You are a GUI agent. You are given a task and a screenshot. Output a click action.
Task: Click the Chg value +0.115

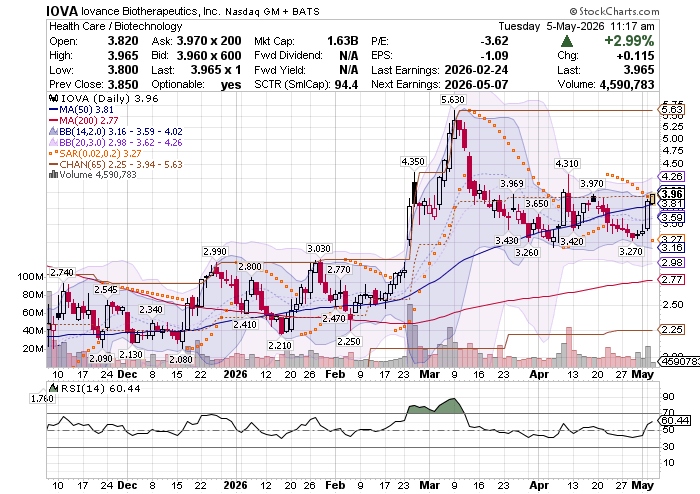coord(635,56)
